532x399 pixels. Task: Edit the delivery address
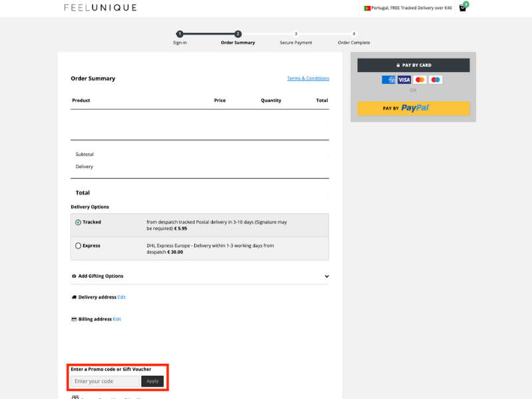coord(122,297)
